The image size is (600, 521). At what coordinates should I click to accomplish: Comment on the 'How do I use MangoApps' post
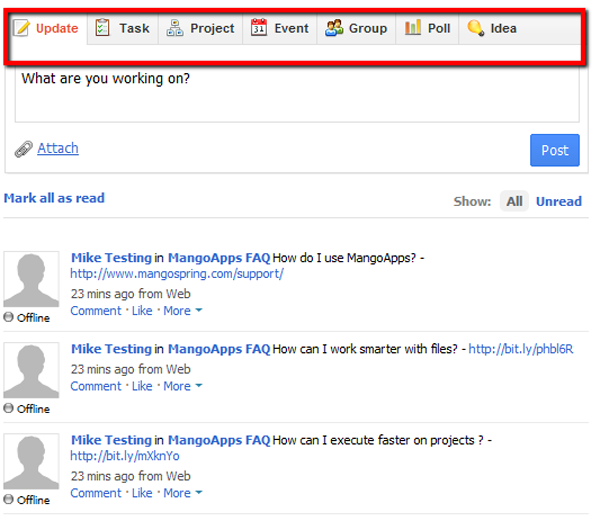pos(96,311)
